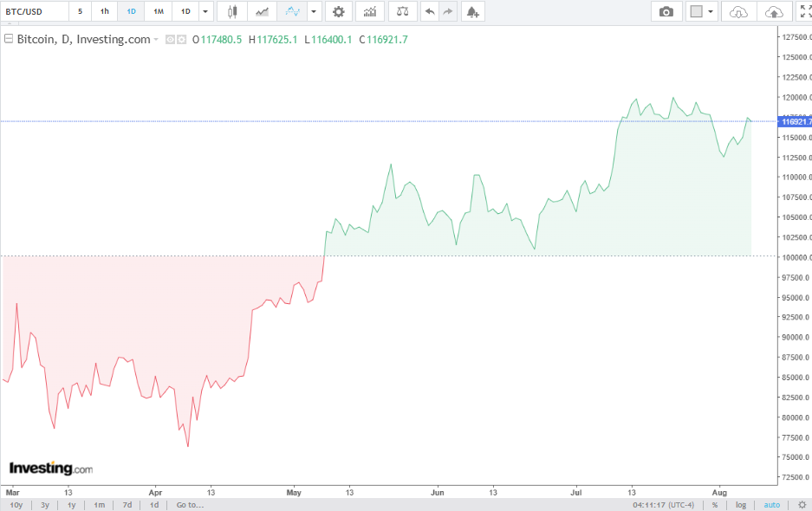
Task: Enable log scale on the price axis
Action: coord(742,504)
